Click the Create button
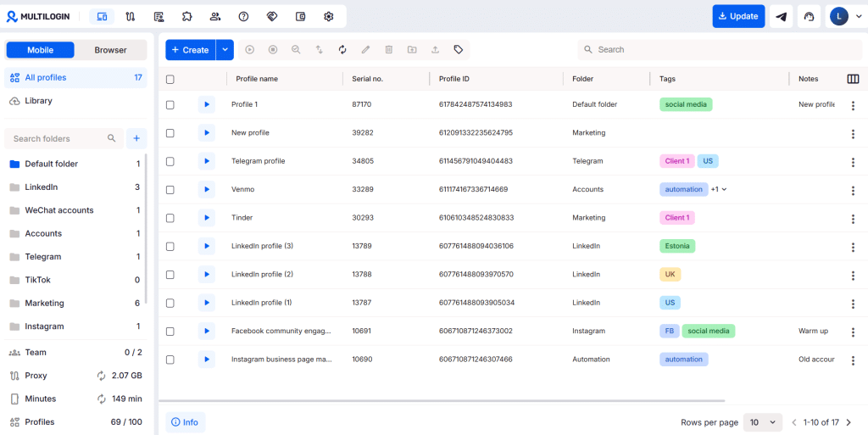This screenshot has height=435, width=868. pyautogui.click(x=191, y=50)
